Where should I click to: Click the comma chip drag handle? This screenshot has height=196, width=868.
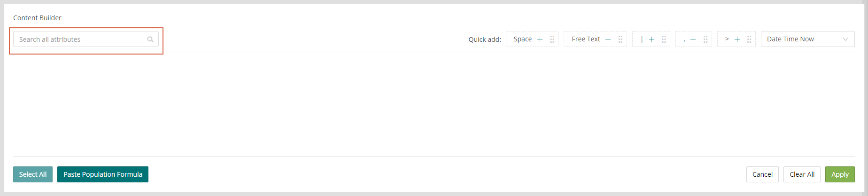coord(705,39)
